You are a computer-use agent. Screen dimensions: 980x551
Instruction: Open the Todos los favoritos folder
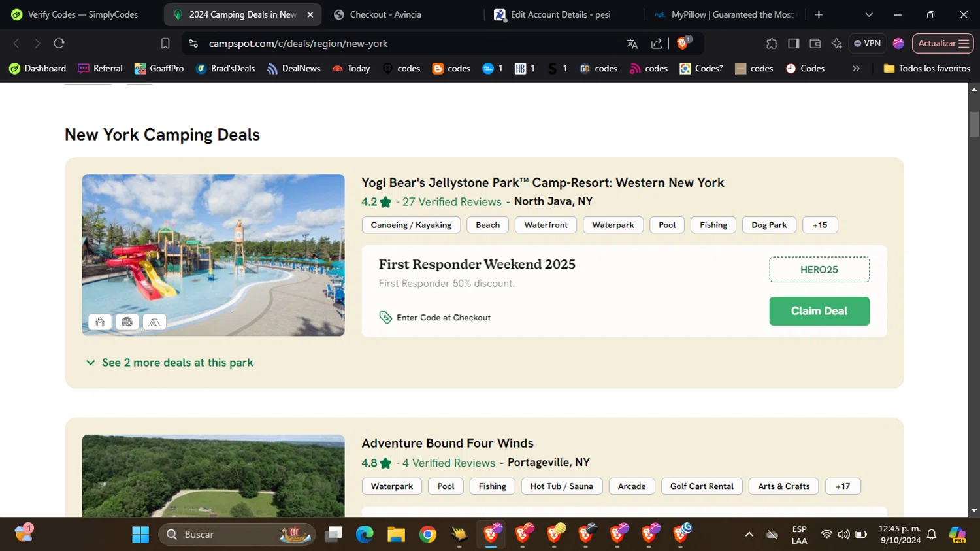click(926, 68)
